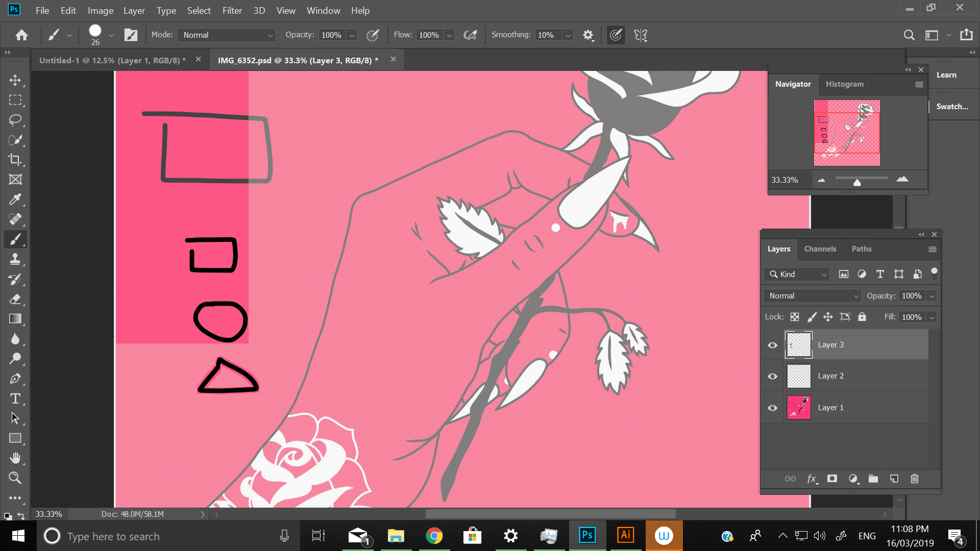
Task: Open layer style fx menu
Action: tap(812, 479)
